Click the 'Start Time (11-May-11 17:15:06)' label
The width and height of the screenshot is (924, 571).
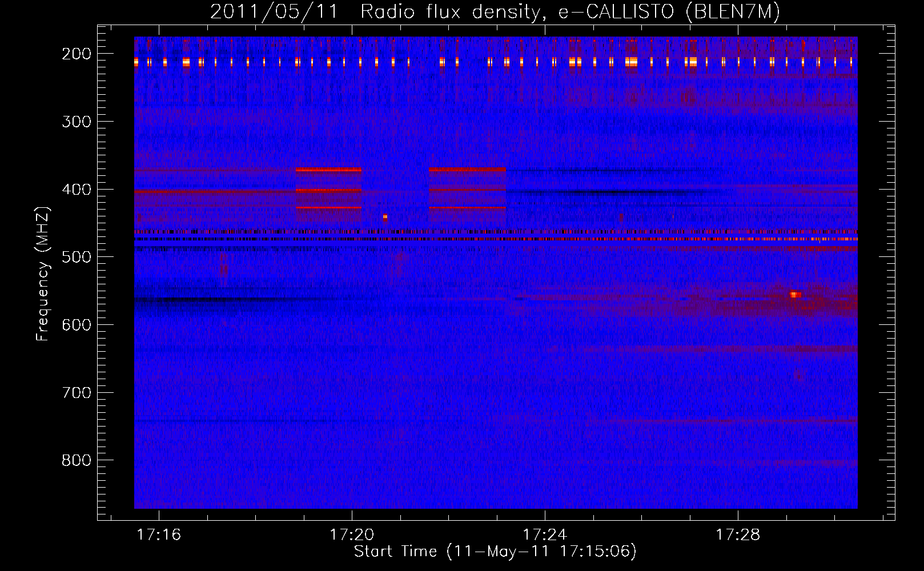pyautogui.click(x=495, y=552)
